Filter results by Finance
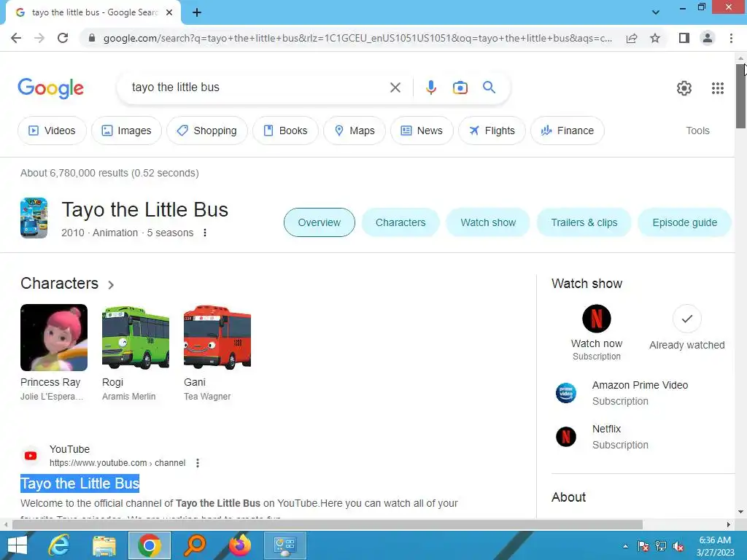The height and width of the screenshot is (560, 747). pyautogui.click(x=568, y=131)
